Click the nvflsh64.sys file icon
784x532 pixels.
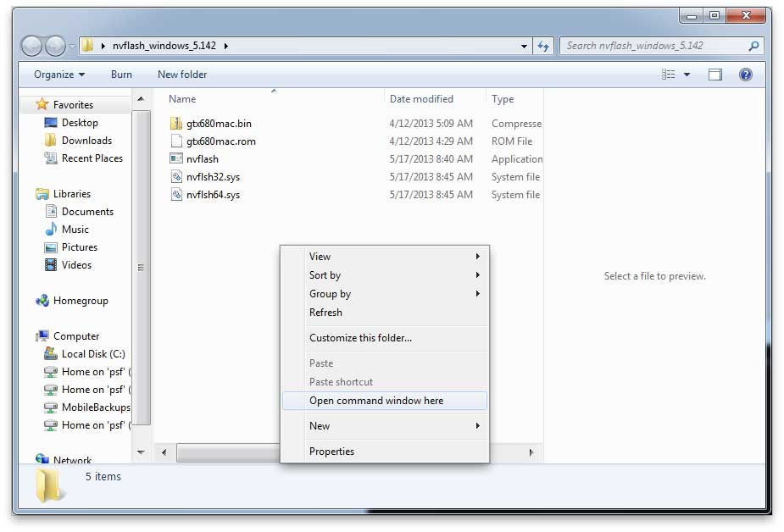176,194
